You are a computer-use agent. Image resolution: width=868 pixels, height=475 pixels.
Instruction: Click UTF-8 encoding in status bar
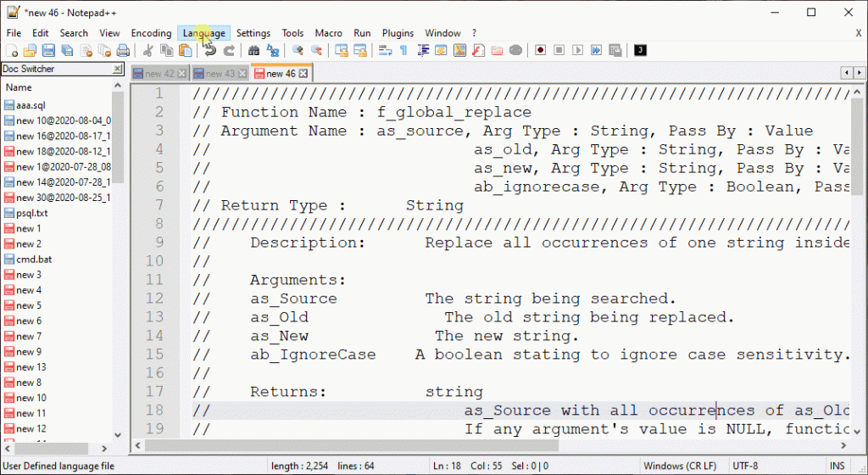[x=745, y=467]
